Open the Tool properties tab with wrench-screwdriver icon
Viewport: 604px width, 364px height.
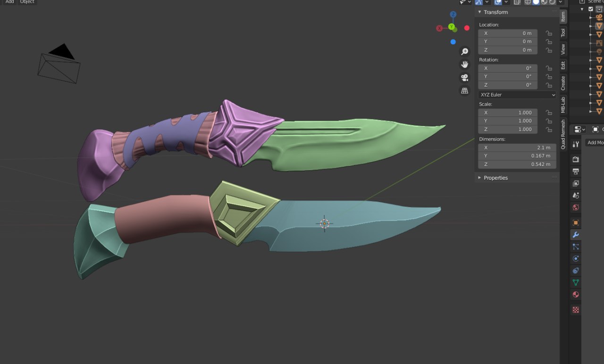575,144
